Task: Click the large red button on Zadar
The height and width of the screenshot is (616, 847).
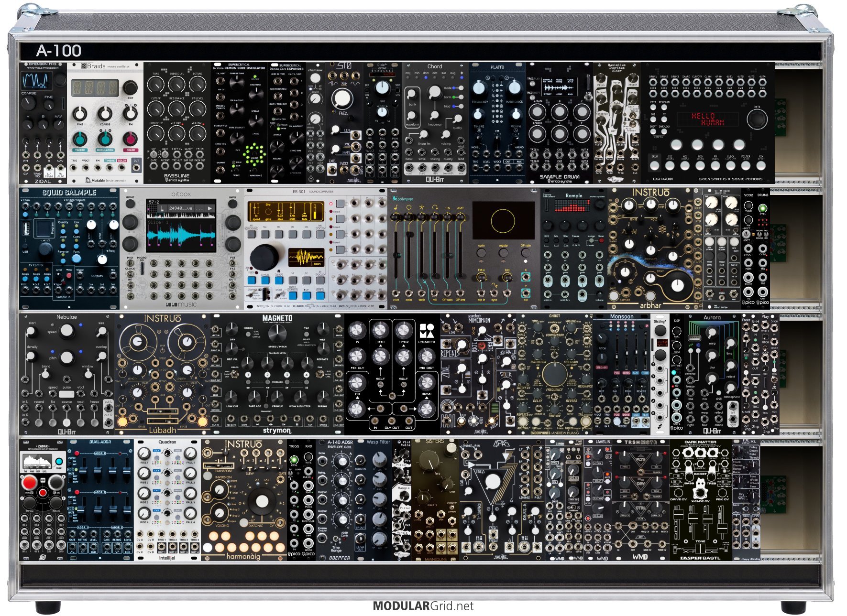Action: 30,482
